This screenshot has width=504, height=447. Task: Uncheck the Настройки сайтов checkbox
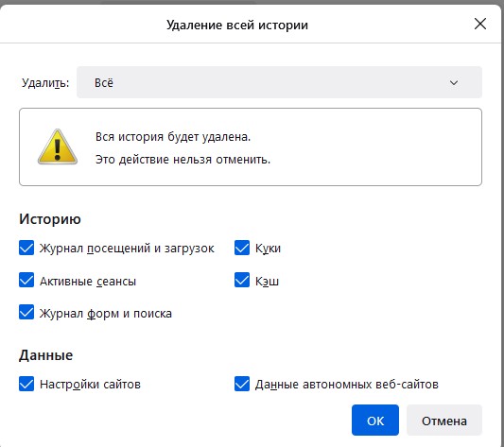click(x=26, y=384)
